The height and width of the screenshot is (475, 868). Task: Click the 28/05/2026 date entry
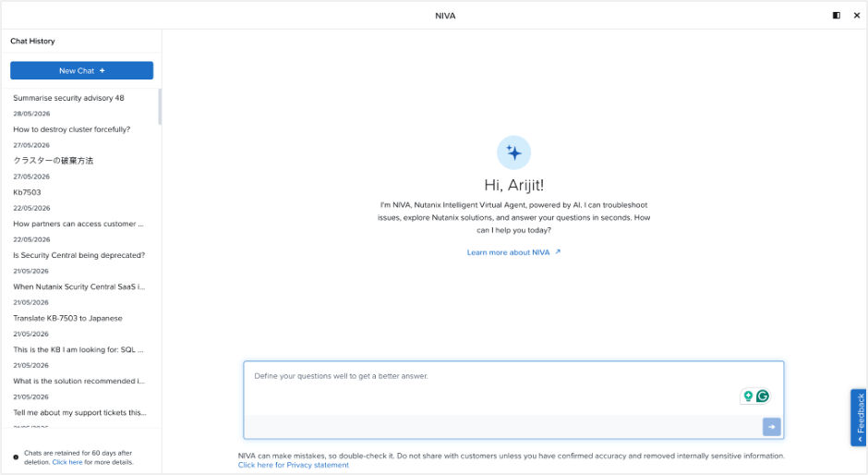(x=31, y=114)
